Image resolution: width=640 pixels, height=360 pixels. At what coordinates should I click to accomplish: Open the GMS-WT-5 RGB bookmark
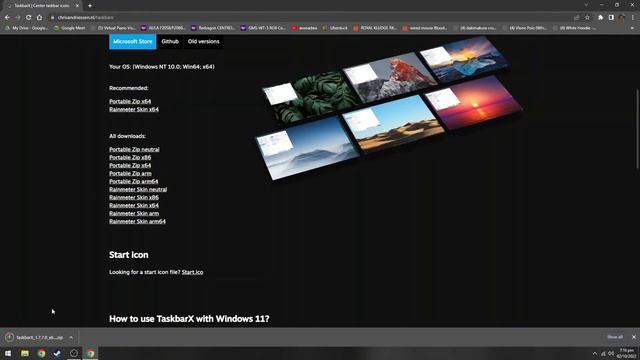tap(263, 28)
